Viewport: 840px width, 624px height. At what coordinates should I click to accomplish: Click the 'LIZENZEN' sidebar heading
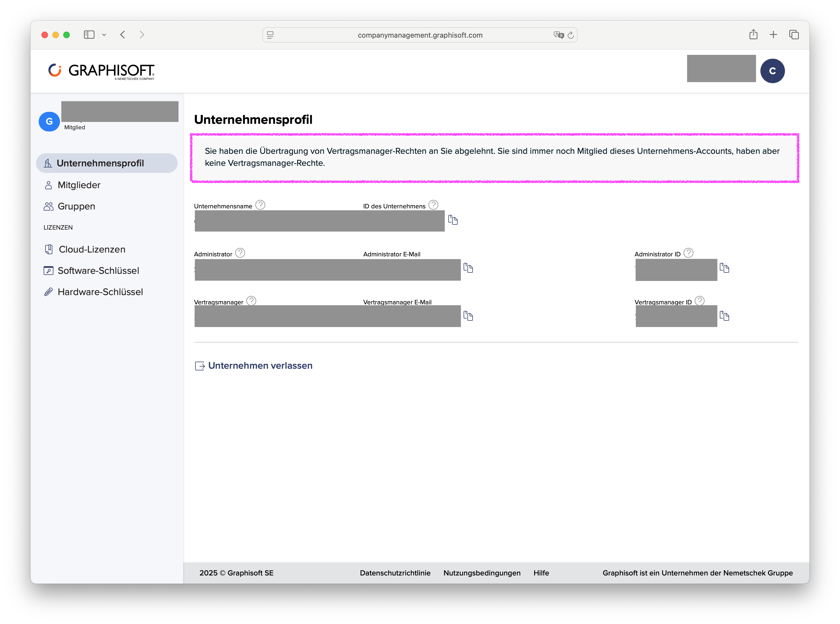point(58,227)
